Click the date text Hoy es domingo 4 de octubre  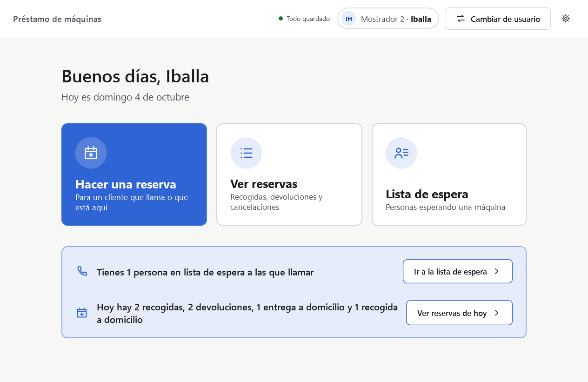(126, 97)
